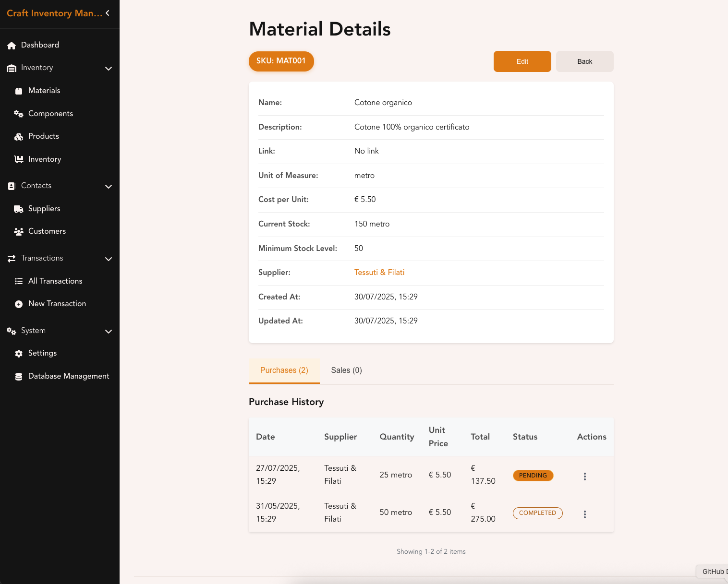This screenshot has width=728, height=584.
Task: Open actions menu for pending purchase
Action: click(585, 476)
